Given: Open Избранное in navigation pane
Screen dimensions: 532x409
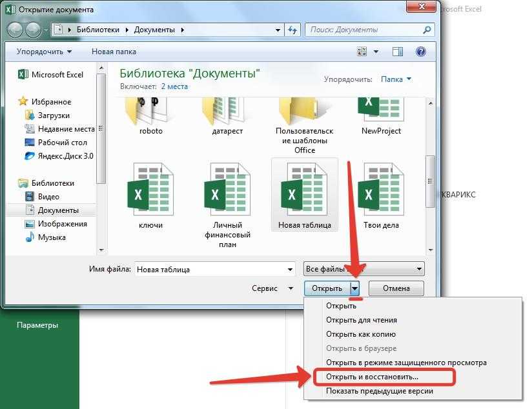Looking at the screenshot, I should tap(45, 101).
